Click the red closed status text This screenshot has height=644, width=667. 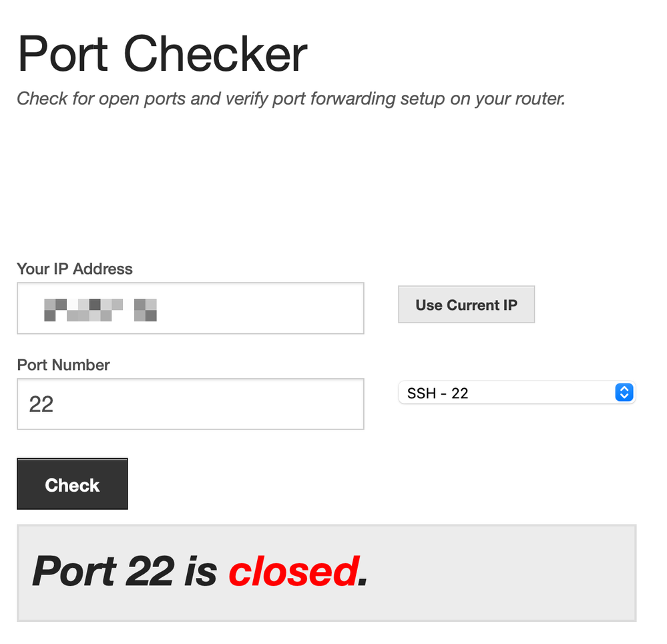coord(292,571)
